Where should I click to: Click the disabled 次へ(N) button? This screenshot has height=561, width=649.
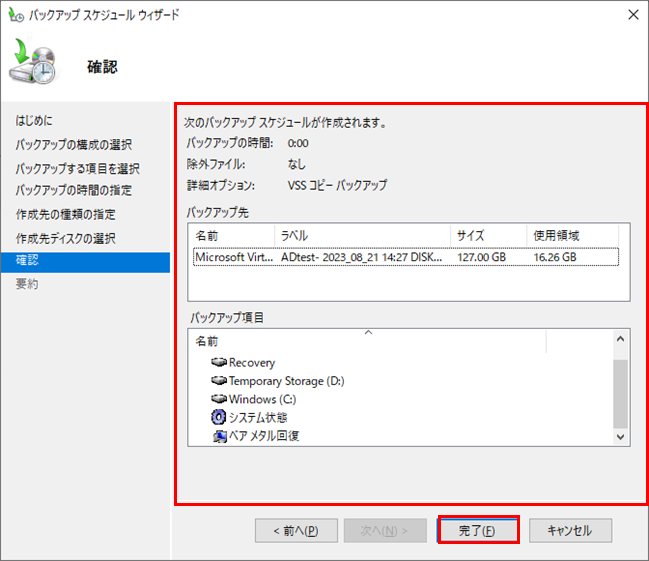(385, 530)
